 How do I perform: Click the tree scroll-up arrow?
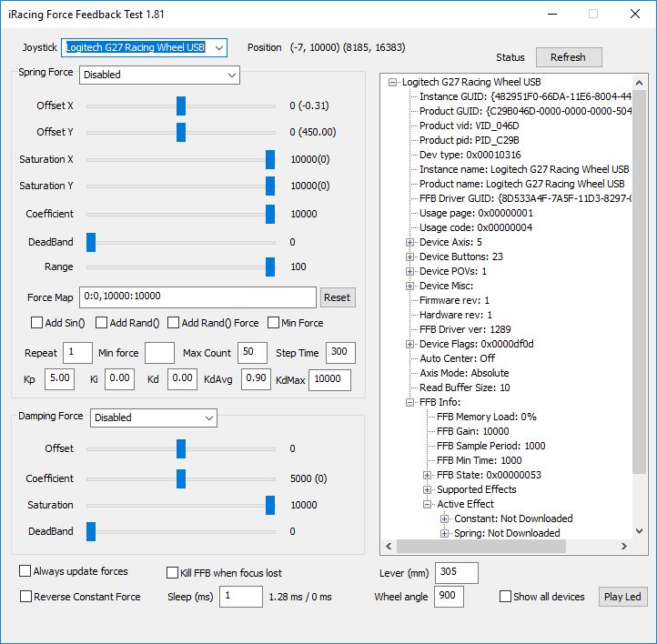tap(639, 83)
